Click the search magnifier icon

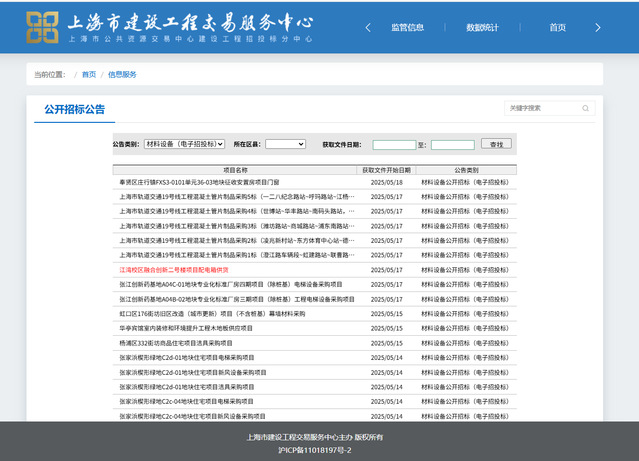point(583,108)
